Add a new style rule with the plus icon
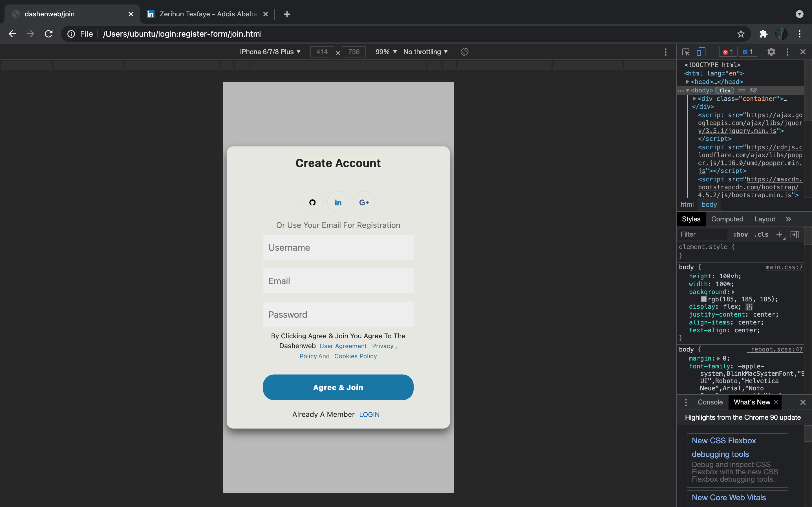The image size is (812, 507). (779, 234)
